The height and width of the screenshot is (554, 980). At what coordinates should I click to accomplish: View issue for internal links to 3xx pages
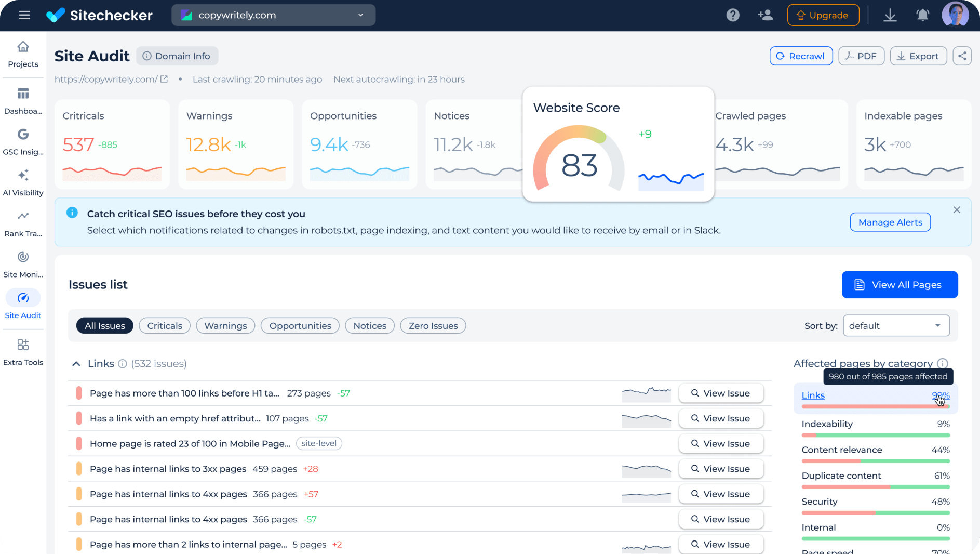point(721,469)
